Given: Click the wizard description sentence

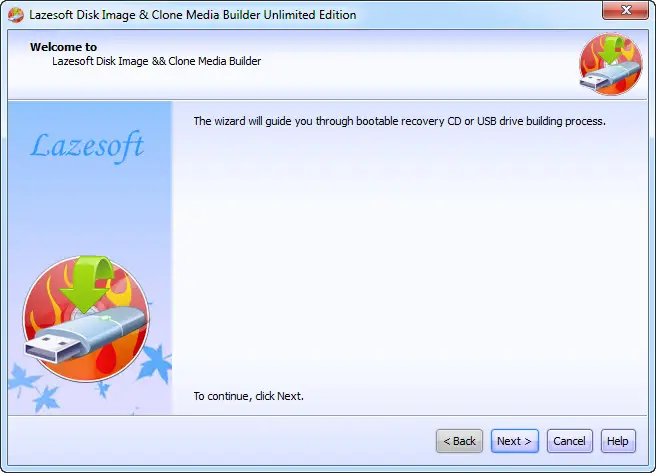Looking at the screenshot, I should 400,121.
